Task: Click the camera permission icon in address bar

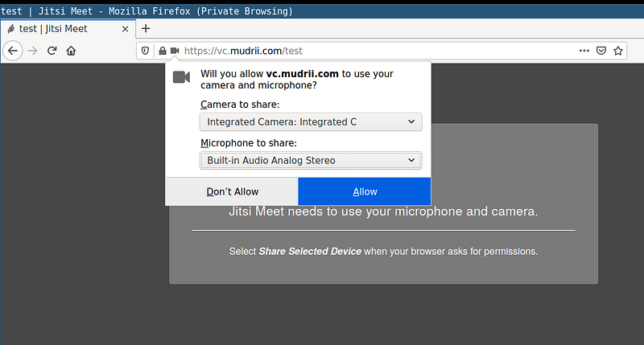Action: [x=174, y=50]
